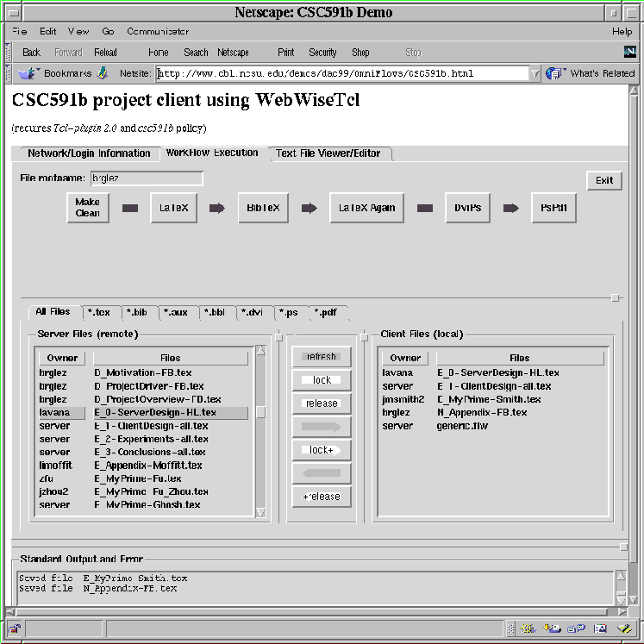Click the File rootname input field

(146, 178)
